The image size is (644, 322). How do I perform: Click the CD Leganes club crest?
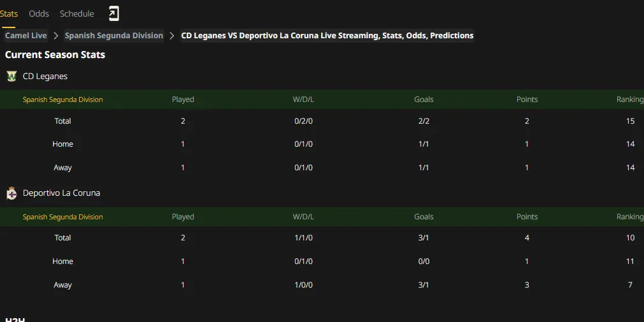(11, 76)
